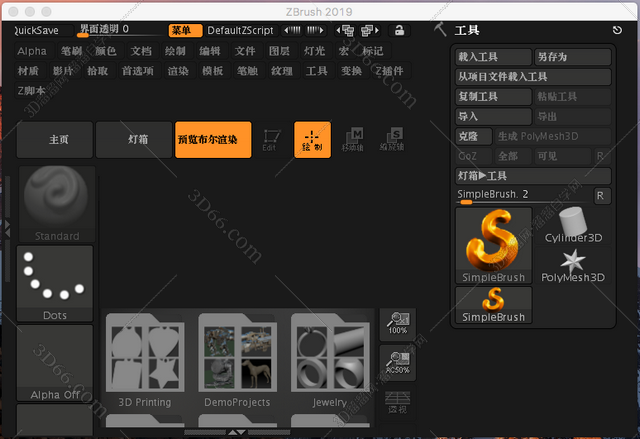Open the 材质 material menu
Viewport: 640px width, 439px height.
pos(29,71)
